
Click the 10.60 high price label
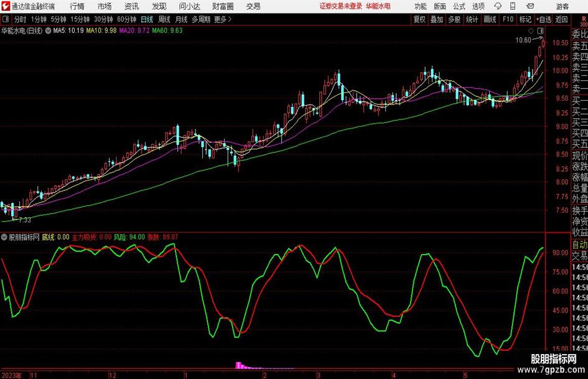[523, 40]
